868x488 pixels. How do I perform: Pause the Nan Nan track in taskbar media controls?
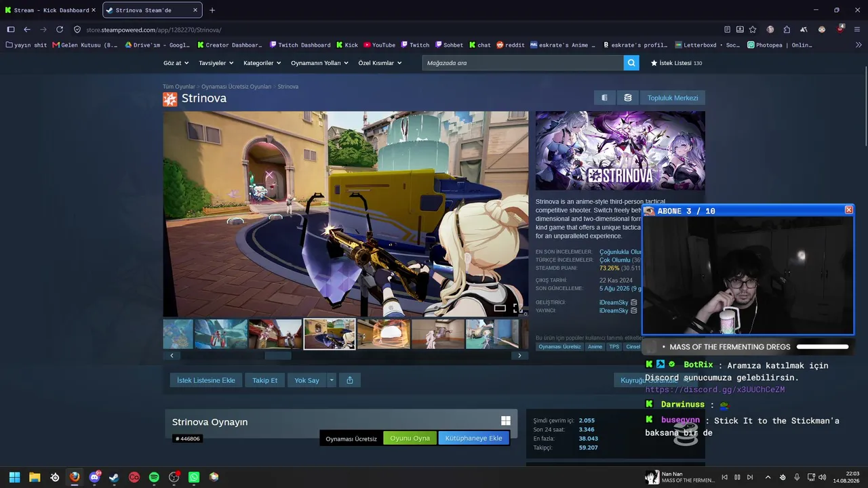[737, 477]
